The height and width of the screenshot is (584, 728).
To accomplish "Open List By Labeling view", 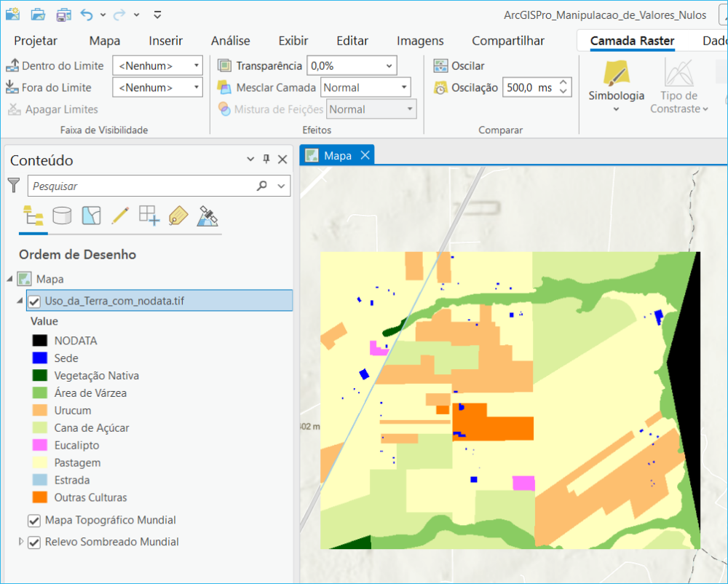I will [x=178, y=216].
